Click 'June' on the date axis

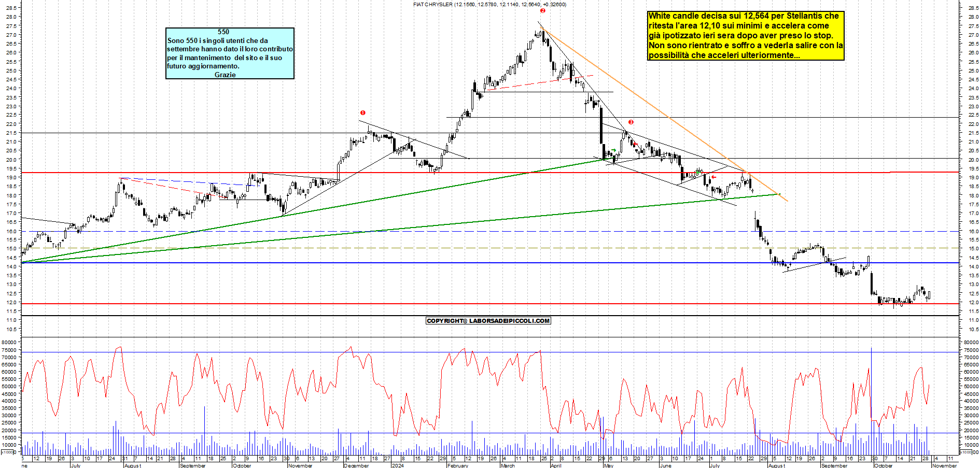coord(665,465)
